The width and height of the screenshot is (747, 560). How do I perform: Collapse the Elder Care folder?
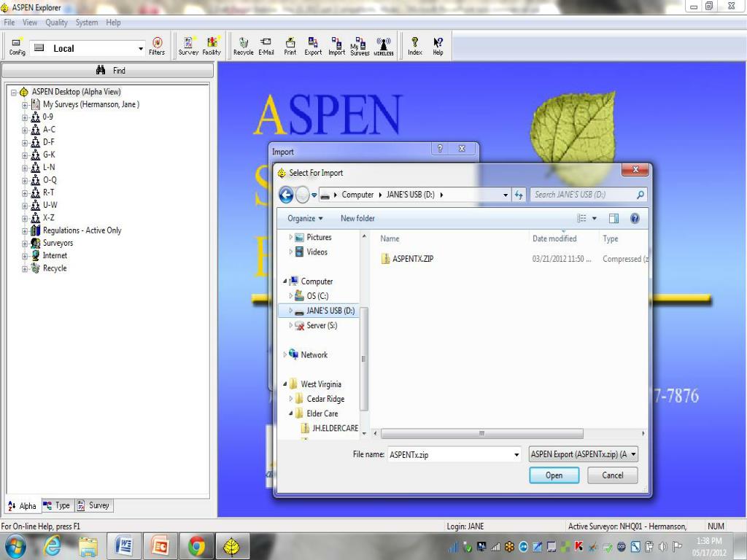coord(290,413)
